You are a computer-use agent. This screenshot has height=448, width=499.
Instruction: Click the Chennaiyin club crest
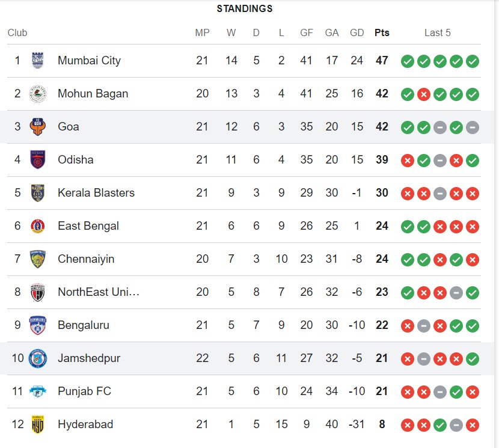pyautogui.click(x=38, y=259)
